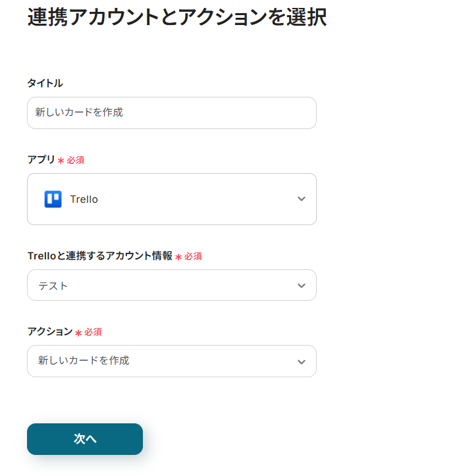Click the タイトル field label
The height and width of the screenshot is (476, 459).
(x=45, y=83)
